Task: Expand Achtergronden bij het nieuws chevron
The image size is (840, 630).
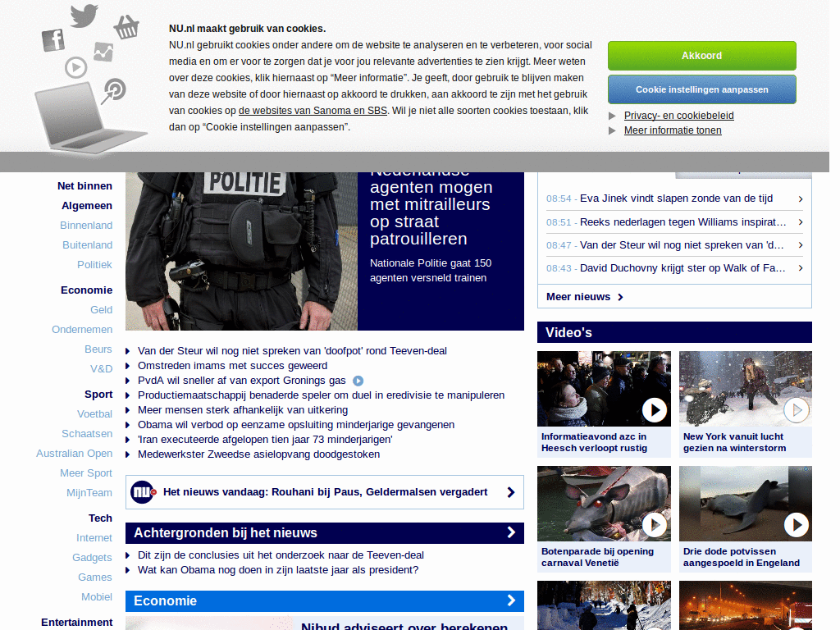Action: coord(511,532)
